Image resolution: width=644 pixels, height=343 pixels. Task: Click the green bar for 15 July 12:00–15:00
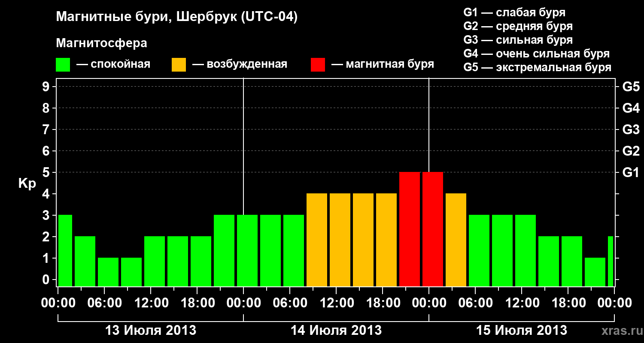[x=526, y=250]
